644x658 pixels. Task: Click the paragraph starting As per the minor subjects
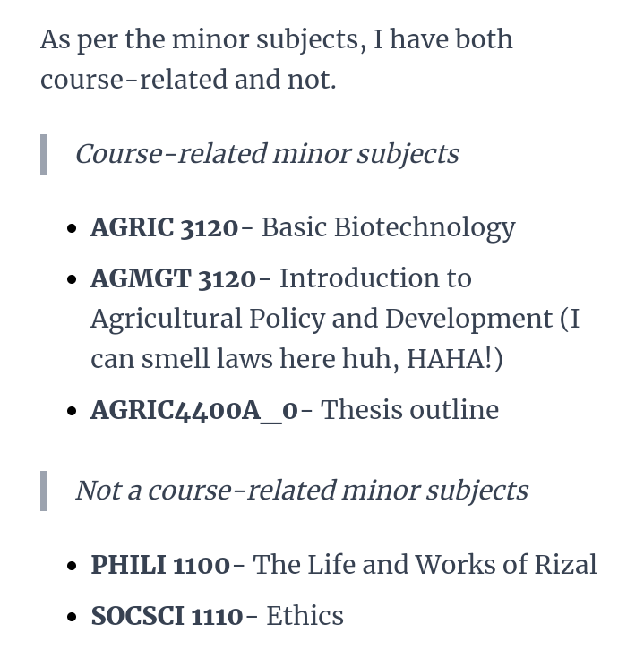276,59
